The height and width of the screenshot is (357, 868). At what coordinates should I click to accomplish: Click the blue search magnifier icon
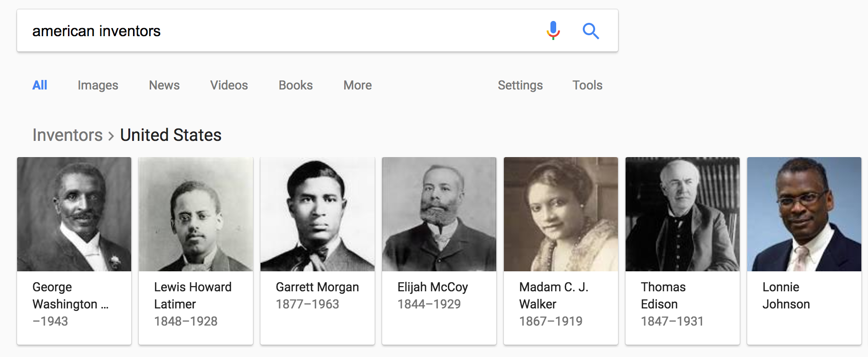(590, 31)
